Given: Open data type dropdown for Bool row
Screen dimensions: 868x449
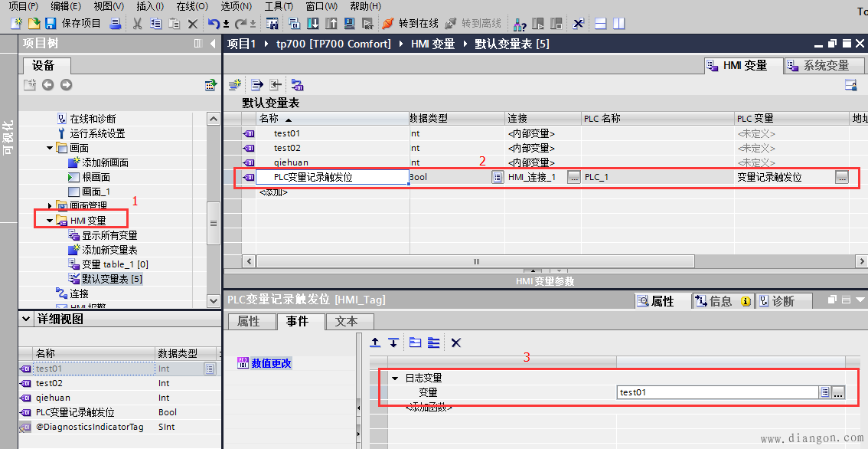Looking at the screenshot, I should pos(498,177).
